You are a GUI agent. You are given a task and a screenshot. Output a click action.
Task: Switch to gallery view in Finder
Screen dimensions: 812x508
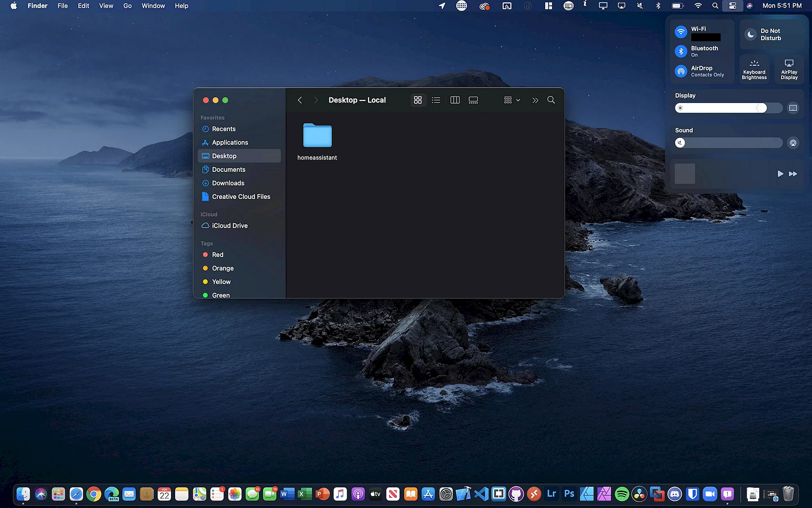(474, 100)
